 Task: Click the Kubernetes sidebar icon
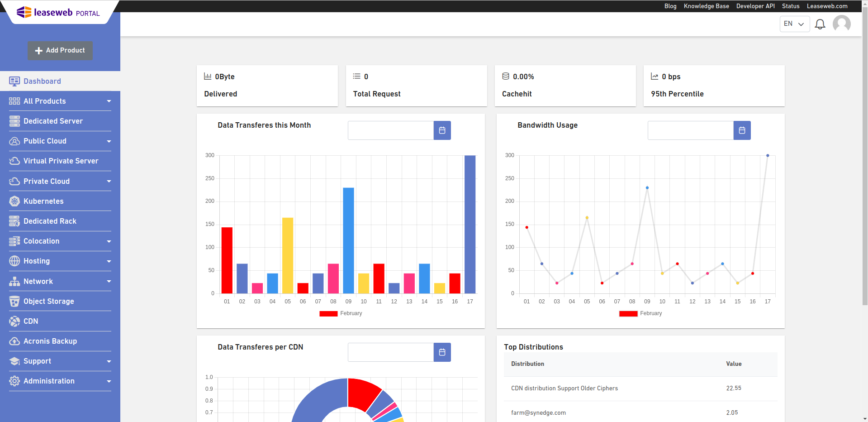[x=14, y=201]
